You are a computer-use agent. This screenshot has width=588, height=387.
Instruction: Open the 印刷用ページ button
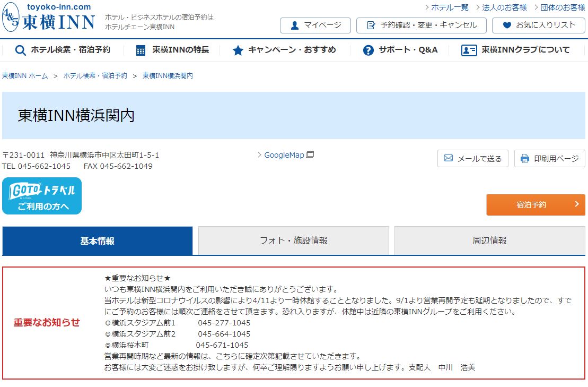(x=549, y=158)
